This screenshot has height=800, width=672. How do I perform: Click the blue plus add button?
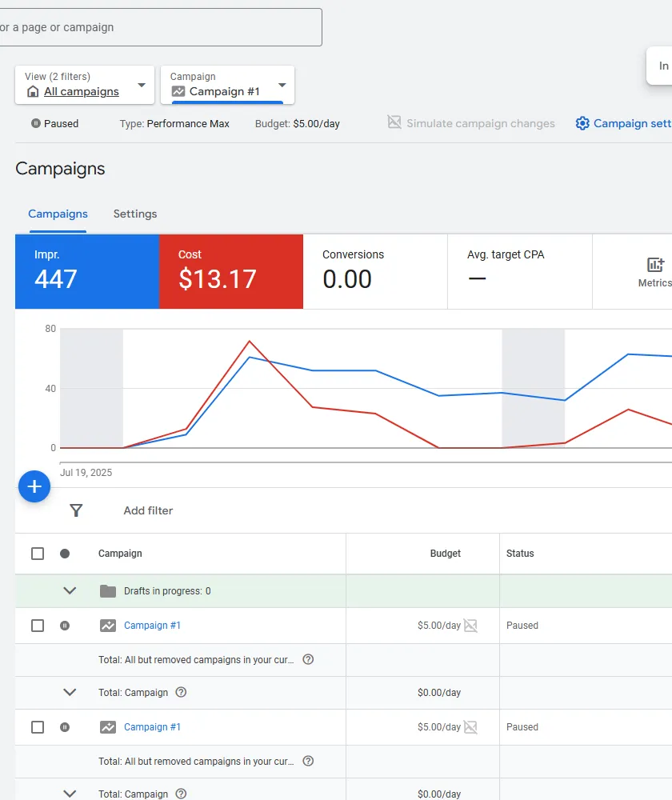(34, 486)
